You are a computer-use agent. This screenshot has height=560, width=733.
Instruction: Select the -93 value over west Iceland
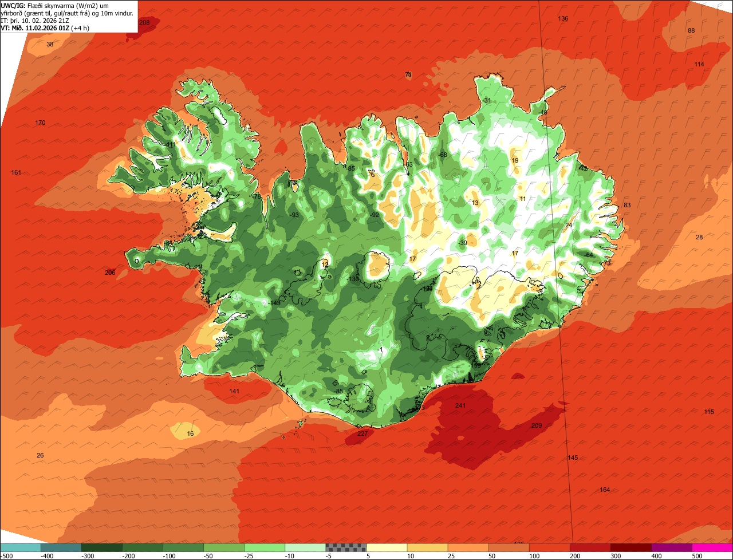click(x=294, y=215)
